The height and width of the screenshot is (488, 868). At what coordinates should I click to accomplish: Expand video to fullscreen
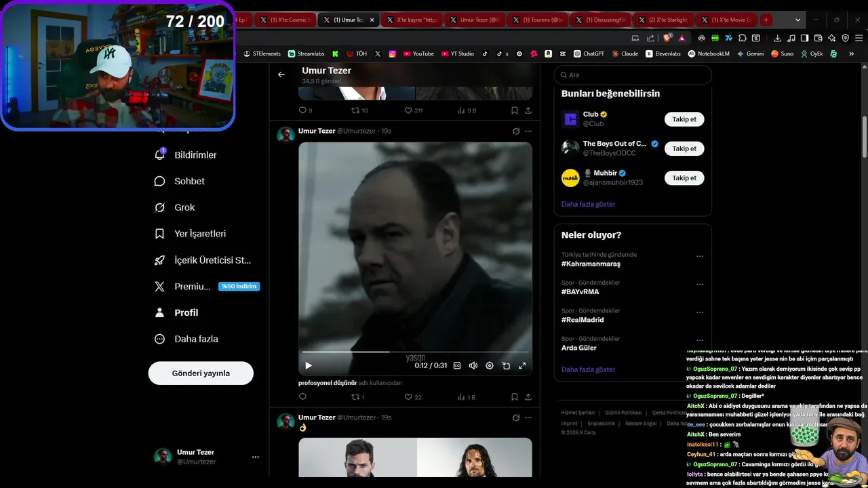[x=522, y=365]
